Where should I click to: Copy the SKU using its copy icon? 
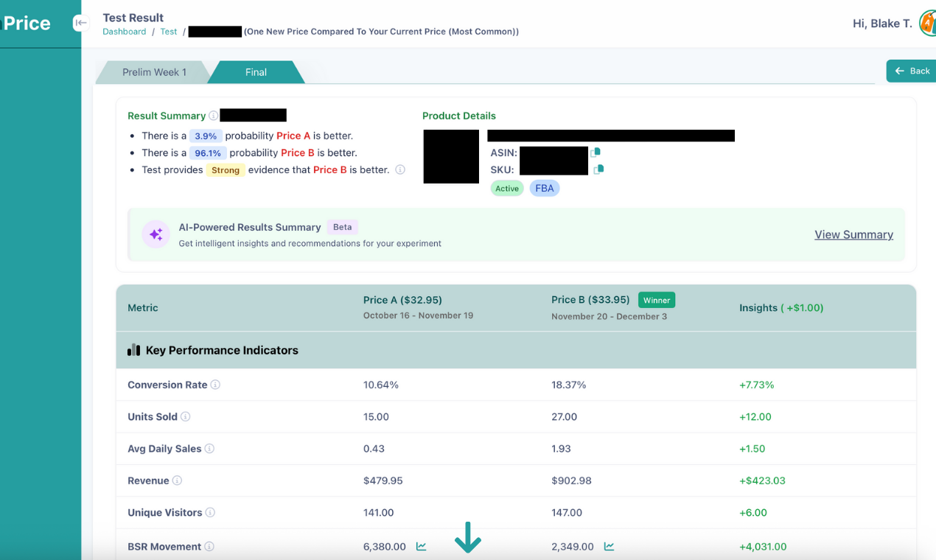(x=598, y=169)
